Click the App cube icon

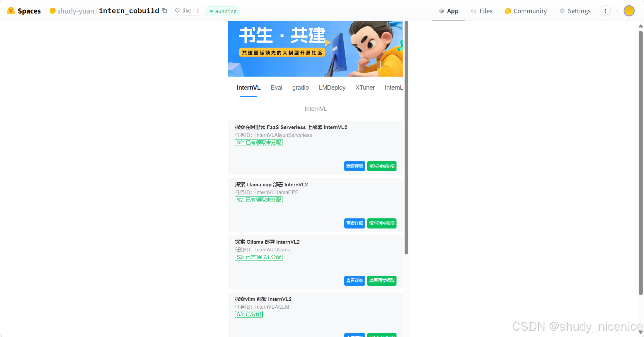[x=441, y=11]
